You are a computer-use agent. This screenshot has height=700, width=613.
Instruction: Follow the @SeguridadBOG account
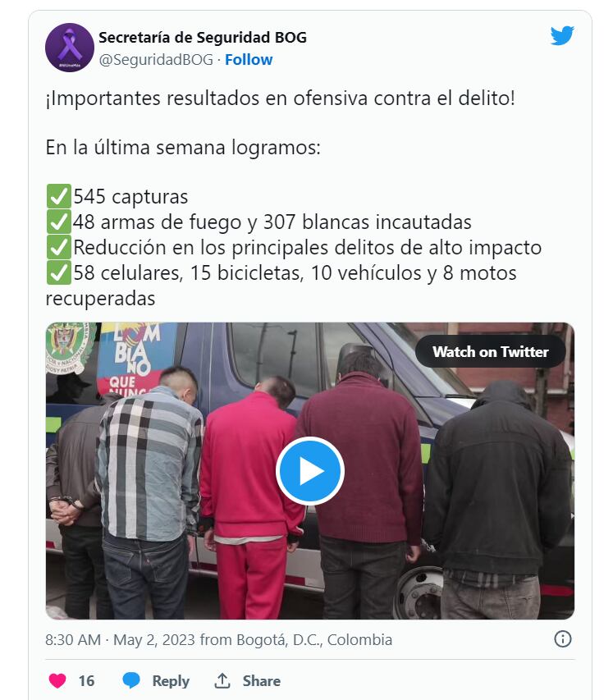tap(249, 59)
